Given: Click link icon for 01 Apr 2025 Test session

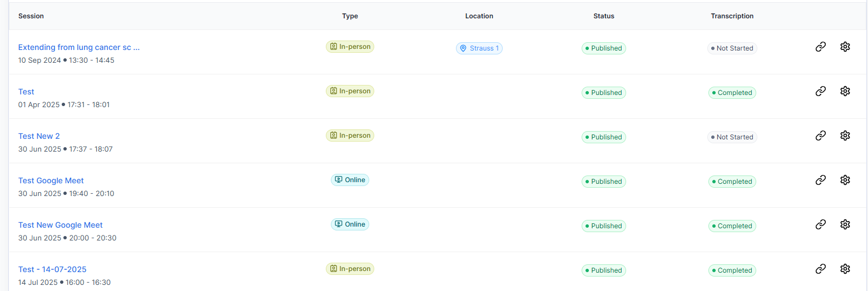Looking at the screenshot, I should pyautogui.click(x=820, y=91).
